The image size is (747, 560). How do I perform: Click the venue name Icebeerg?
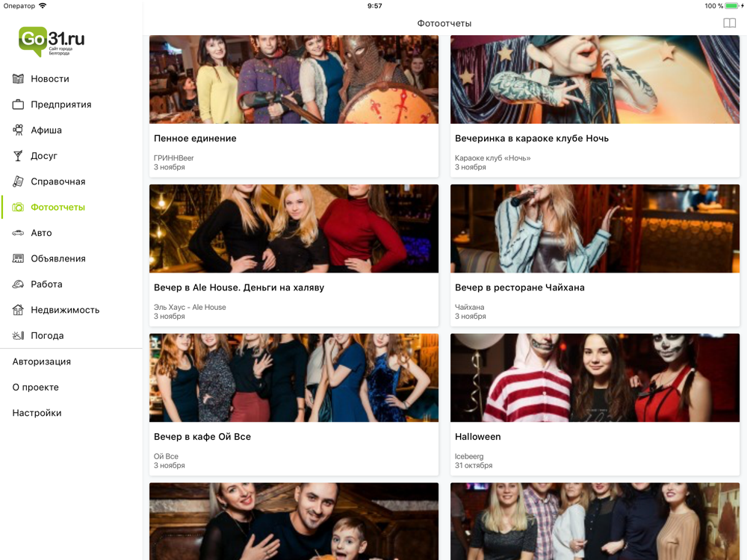click(x=469, y=456)
